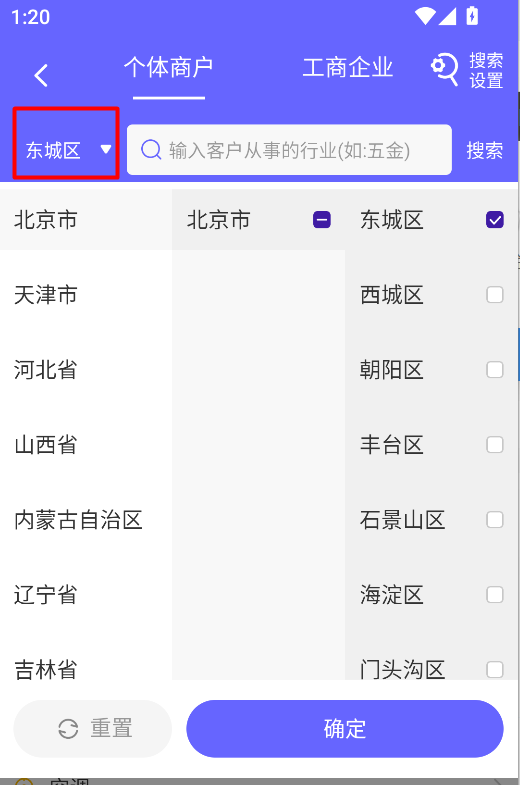
Task: Tap the battery status icon
Action: 472,16
